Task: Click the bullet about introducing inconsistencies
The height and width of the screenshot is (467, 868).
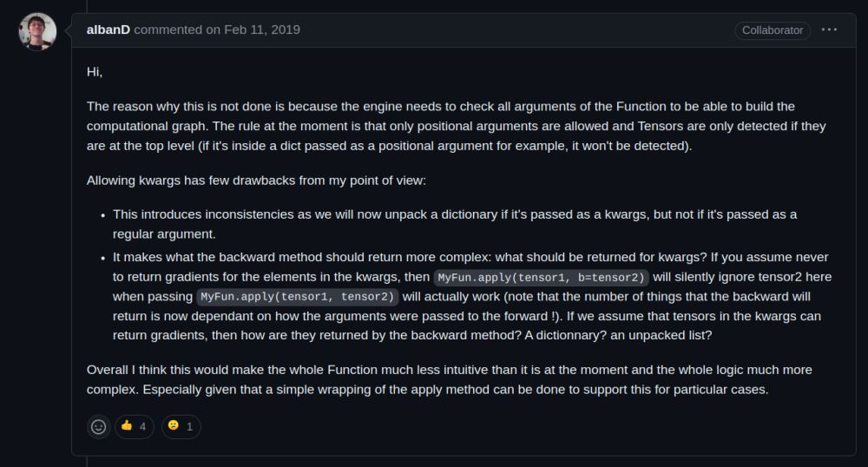Action: coord(455,224)
